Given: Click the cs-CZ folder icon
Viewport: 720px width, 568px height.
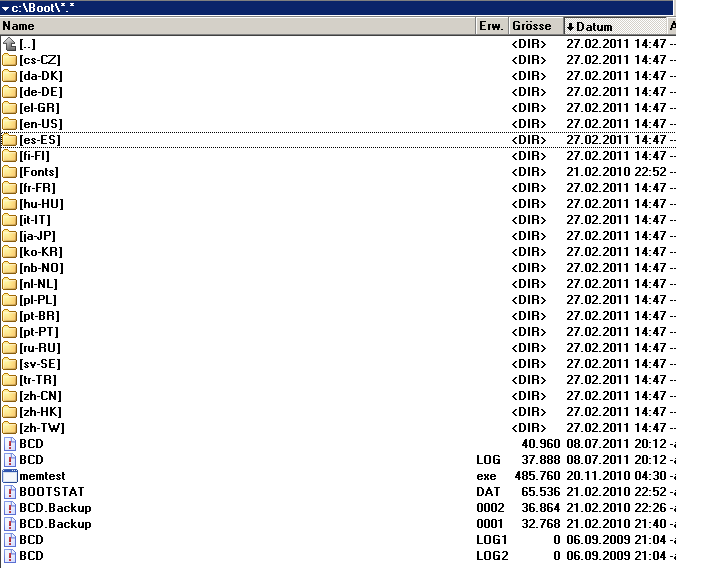Looking at the screenshot, I should tap(9, 60).
